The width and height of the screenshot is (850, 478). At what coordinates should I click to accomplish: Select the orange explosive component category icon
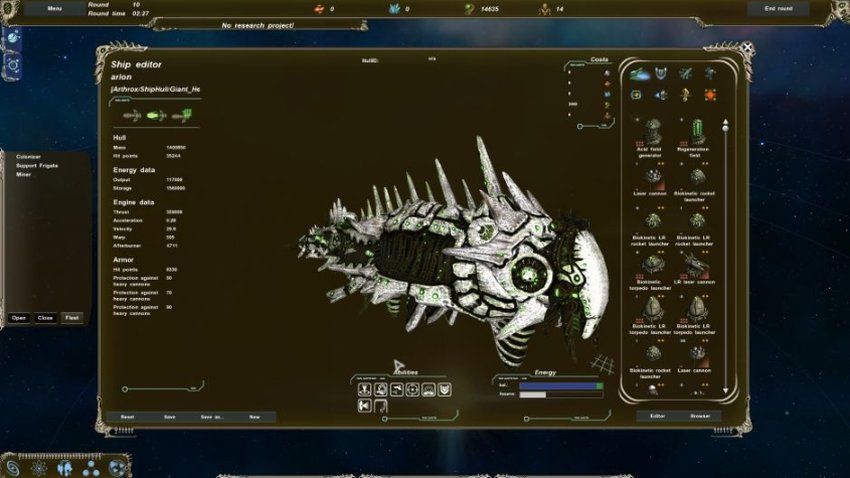(710, 95)
